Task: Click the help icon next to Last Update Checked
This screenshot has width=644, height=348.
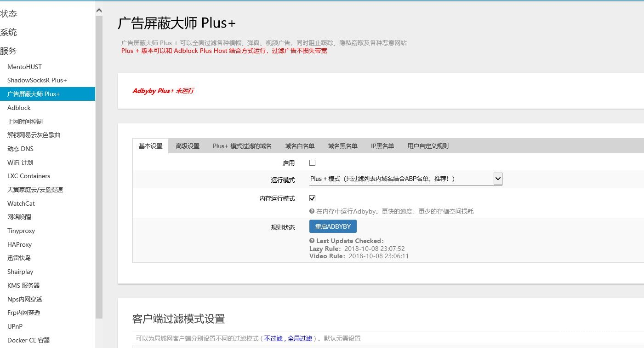Action: 312,241
